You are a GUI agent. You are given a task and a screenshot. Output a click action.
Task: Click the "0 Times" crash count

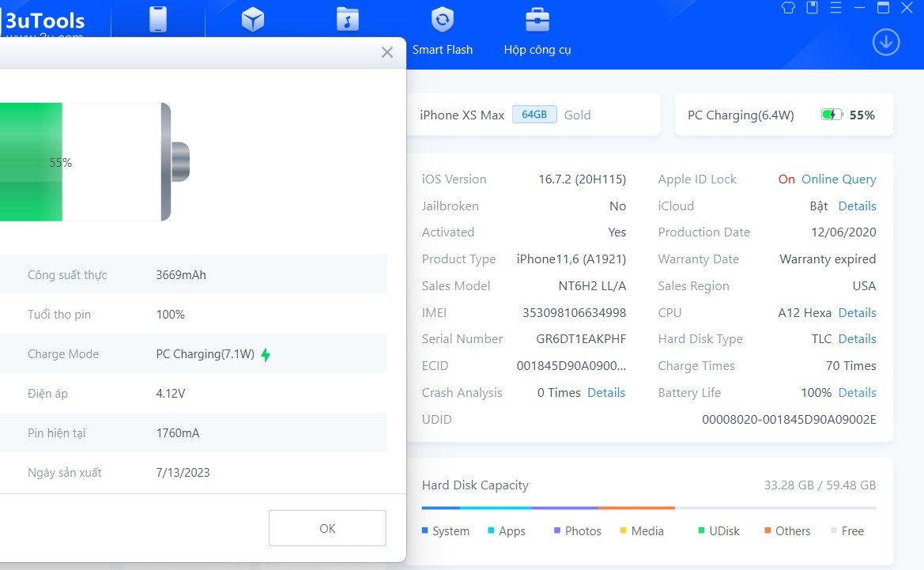click(559, 393)
